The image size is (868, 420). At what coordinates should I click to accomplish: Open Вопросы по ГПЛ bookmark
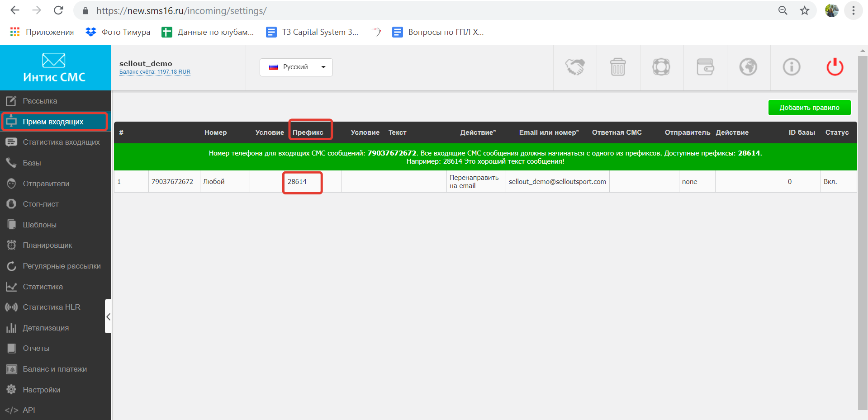[438, 32]
